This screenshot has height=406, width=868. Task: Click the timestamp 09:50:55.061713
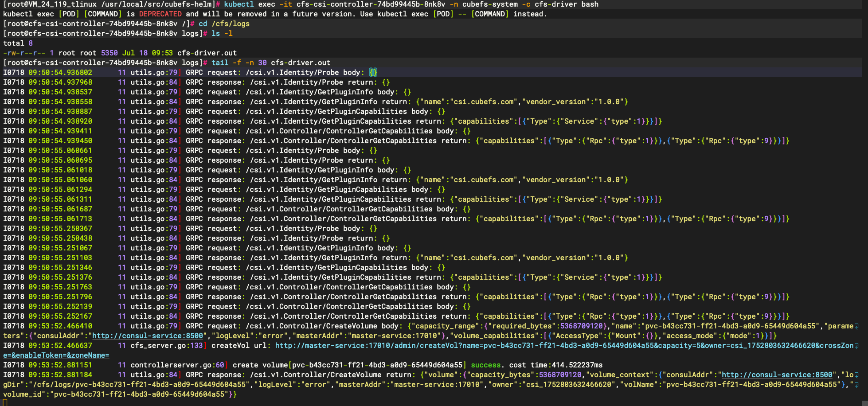[60, 219]
